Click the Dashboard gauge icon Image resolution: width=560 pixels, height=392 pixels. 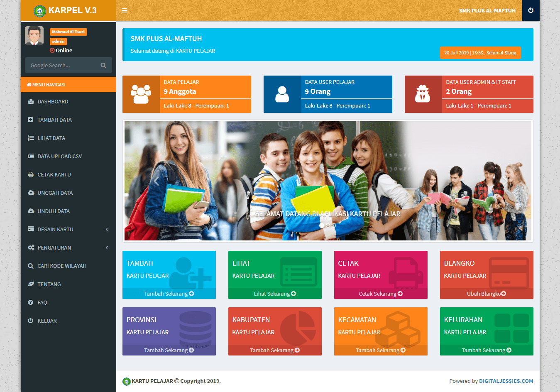click(31, 102)
